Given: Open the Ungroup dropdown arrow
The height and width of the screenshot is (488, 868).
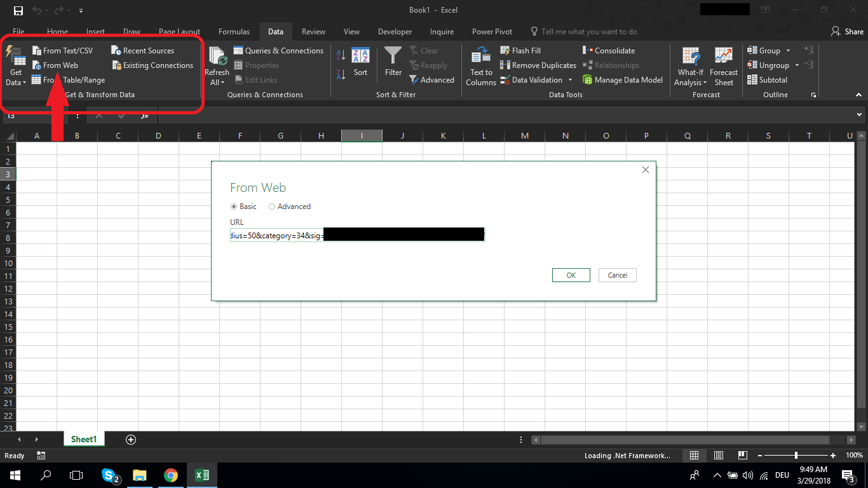Looking at the screenshot, I should [796, 65].
